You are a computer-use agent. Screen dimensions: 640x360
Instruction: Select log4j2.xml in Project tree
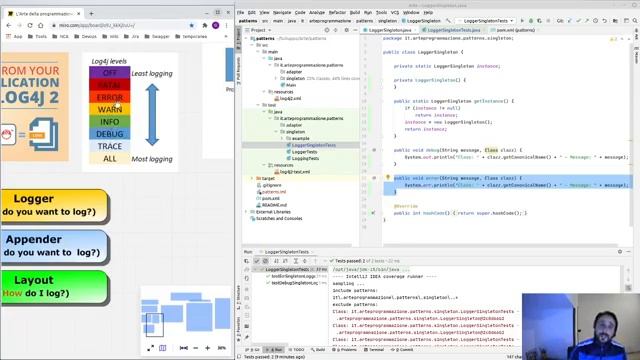pos(287,98)
